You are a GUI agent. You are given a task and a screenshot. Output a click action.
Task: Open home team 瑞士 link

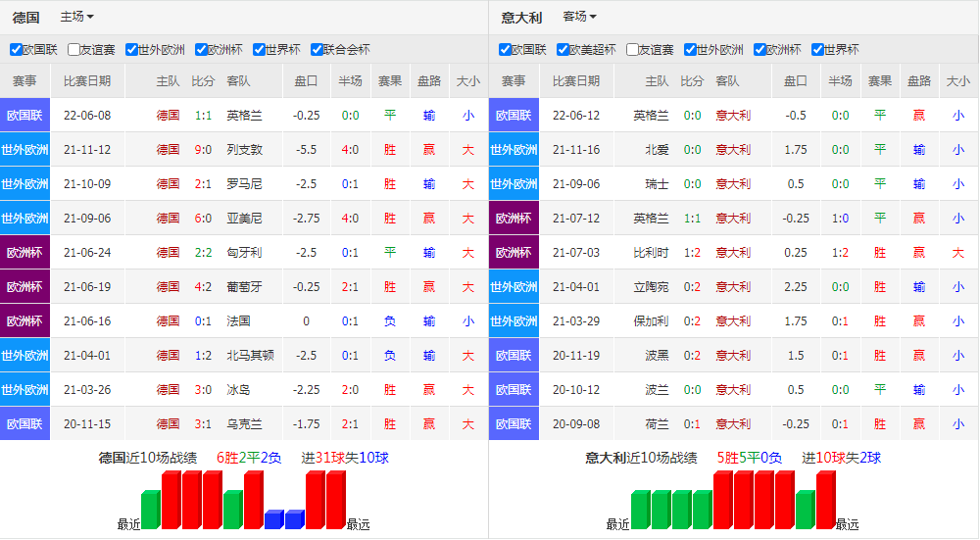click(657, 183)
